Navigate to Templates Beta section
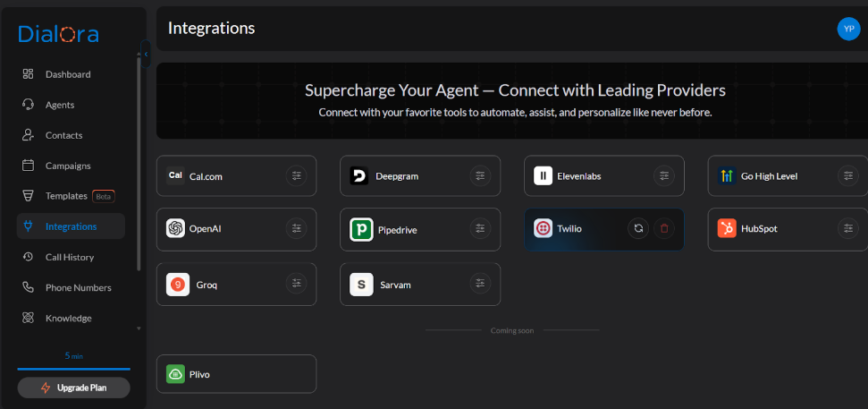 66,196
